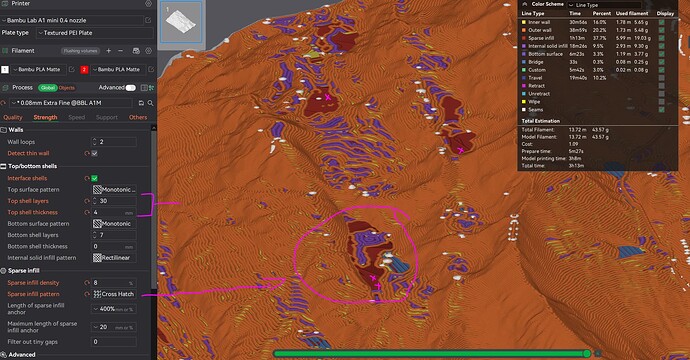Toggle the Advanced settings switch
Image resolution: width=690 pixels, height=360 pixels.
pyautogui.click(x=130, y=88)
